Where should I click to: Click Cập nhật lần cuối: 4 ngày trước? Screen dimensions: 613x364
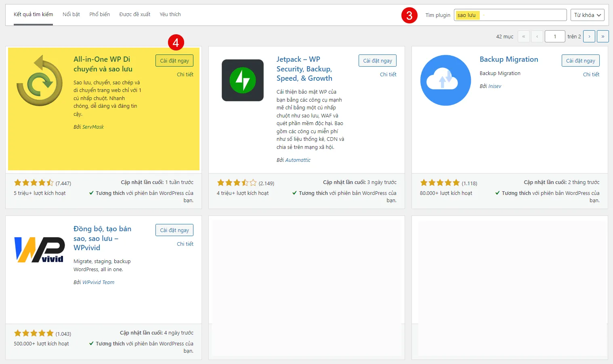[x=157, y=333]
